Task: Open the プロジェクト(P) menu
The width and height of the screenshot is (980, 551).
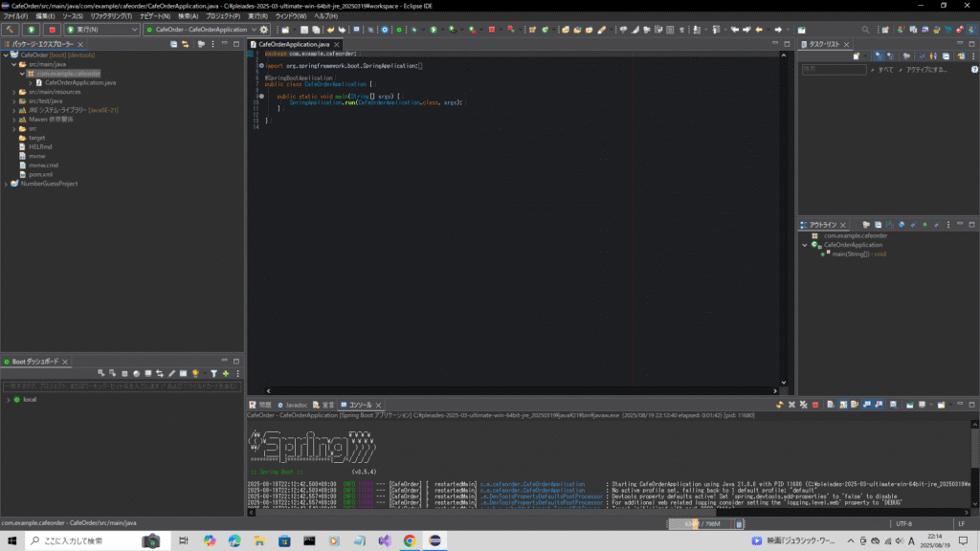Action: tap(223, 16)
